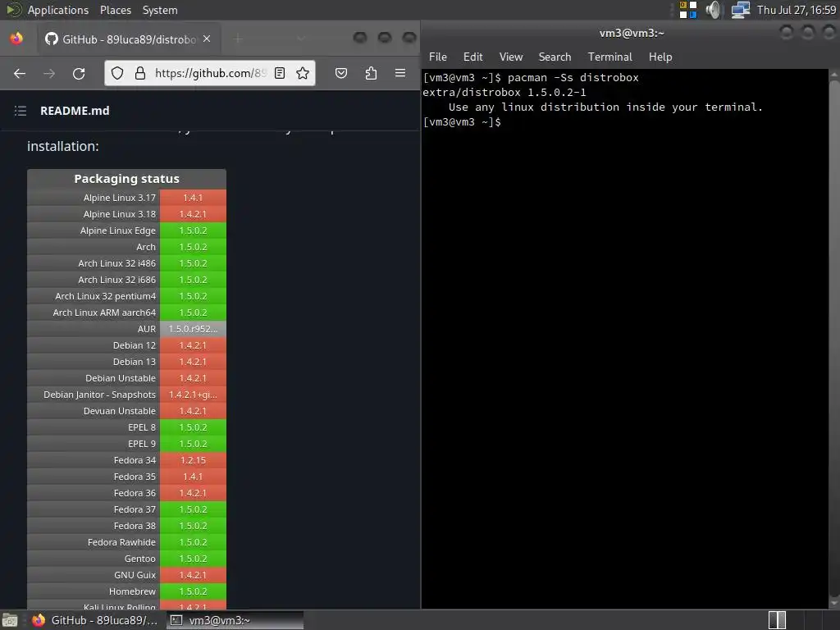The height and width of the screenshot is (630, 840).
Task: Open the Places menu
Action: click(x=115, y=10)
